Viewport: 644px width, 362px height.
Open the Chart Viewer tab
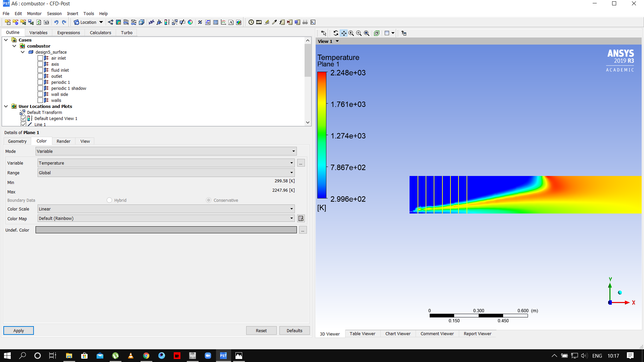click(398, 334)
